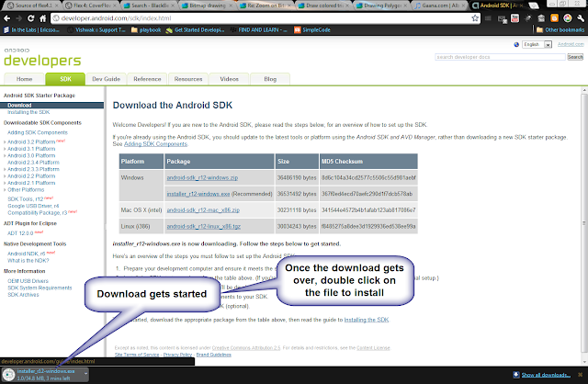Open the Google USB Driver, r4 link
Screen dimensions: 588x384
point(33,206)
